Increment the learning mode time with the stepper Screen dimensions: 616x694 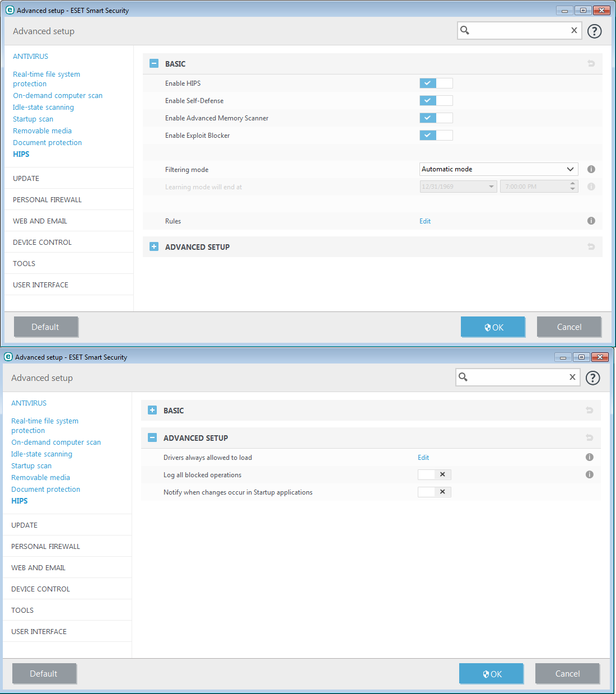coord(572,184)
